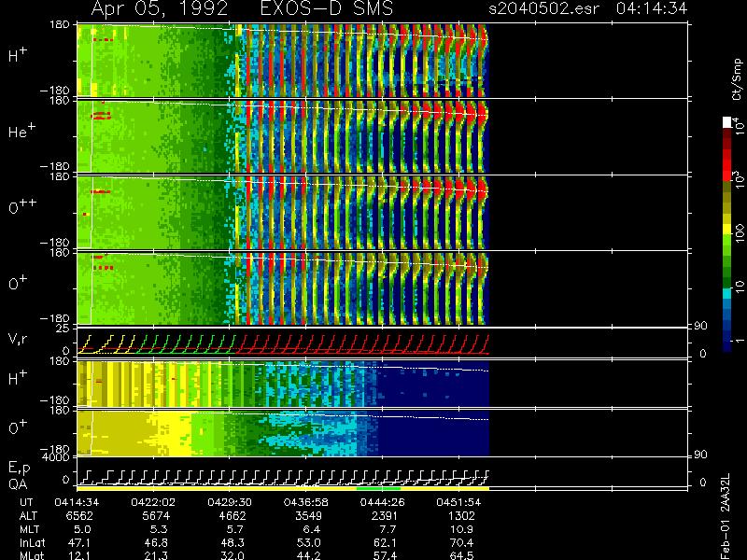This screenshot has height=560, width=747.
Task: Click the He+ spectrogram plot area
Action: (x=283, y=136)
